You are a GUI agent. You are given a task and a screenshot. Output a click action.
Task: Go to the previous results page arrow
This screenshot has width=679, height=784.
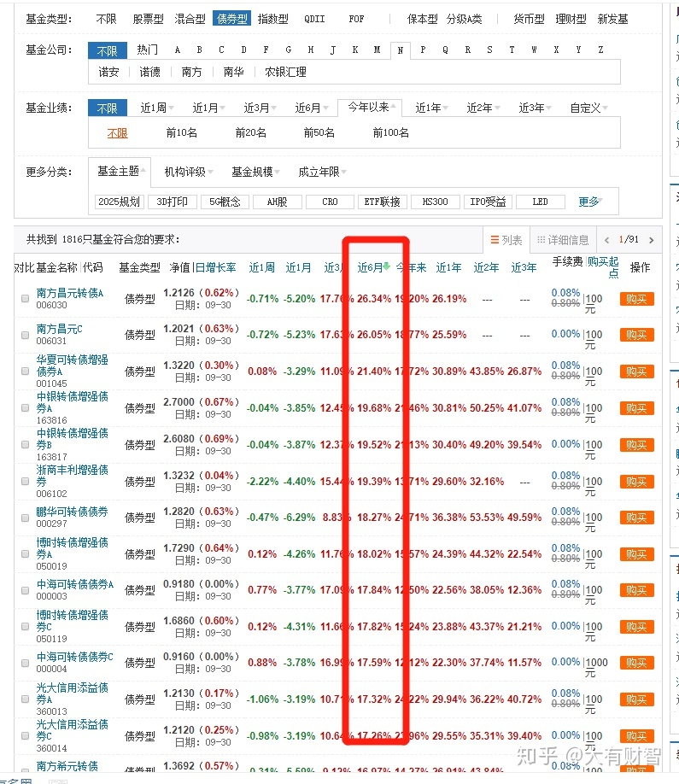point(606,240)
